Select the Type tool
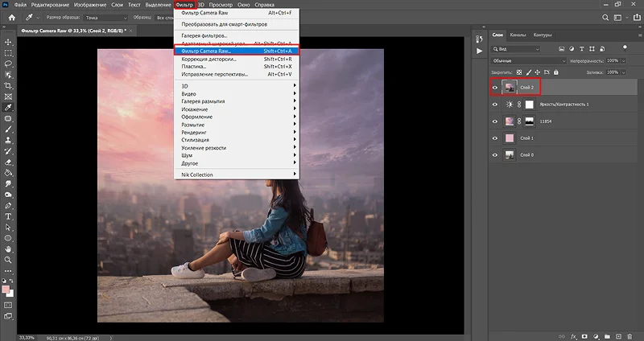This screenshot has width=644, height=341. point(8,216)
